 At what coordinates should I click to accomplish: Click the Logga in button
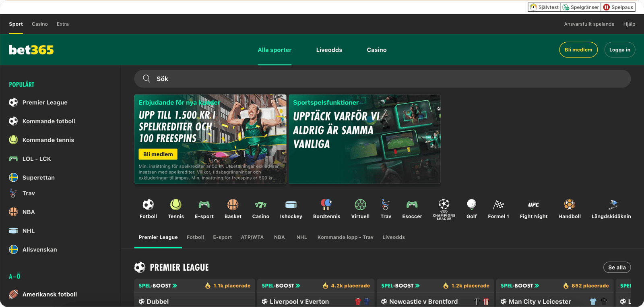point(620,50)
